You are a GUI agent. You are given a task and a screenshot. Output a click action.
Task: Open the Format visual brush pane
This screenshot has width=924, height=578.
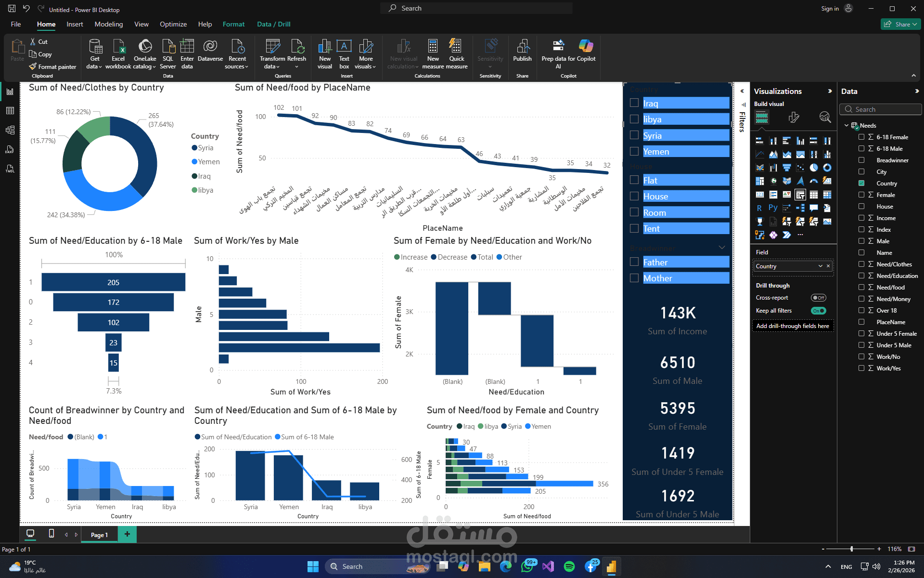(794, 117)
